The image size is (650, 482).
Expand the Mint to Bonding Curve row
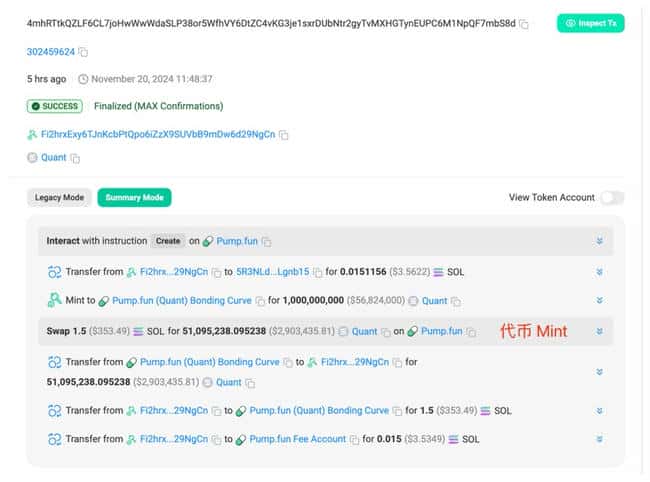click(599, 300)
